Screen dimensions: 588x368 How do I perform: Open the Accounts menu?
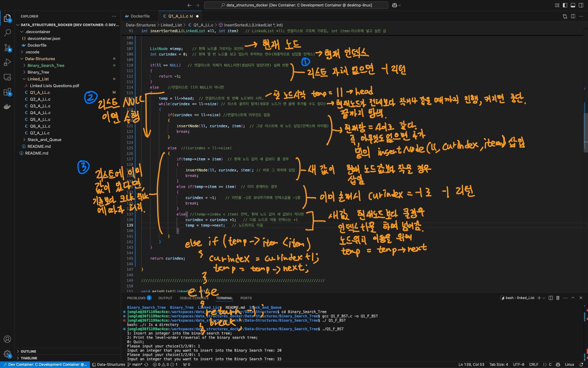coord(7,339)
